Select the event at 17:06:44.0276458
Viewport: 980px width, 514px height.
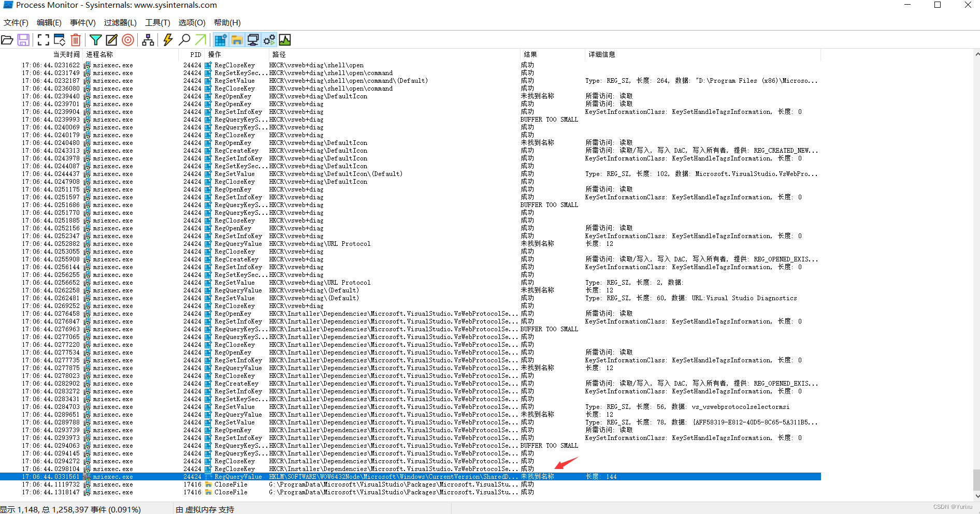(410, 314)
